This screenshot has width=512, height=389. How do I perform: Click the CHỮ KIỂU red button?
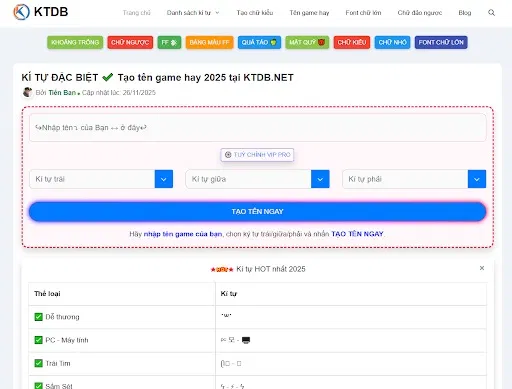tap(352, 42)
